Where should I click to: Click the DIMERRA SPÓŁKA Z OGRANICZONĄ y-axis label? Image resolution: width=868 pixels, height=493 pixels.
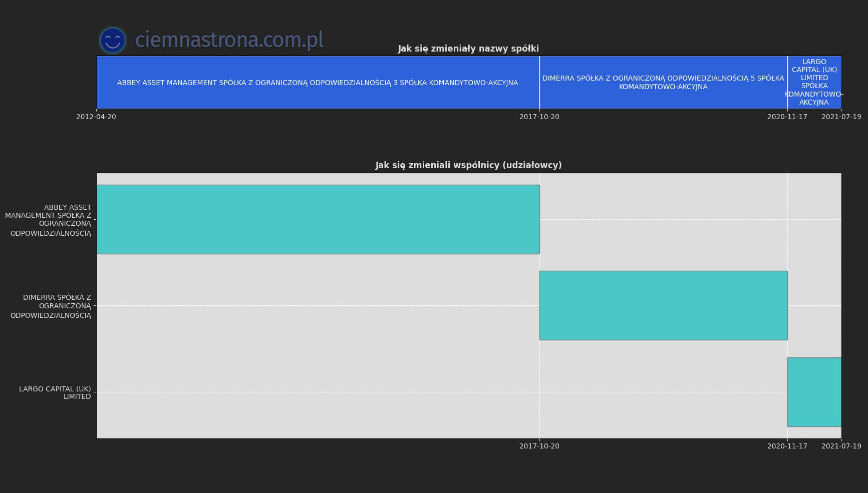pyautogui.click(x=51, y=306)
